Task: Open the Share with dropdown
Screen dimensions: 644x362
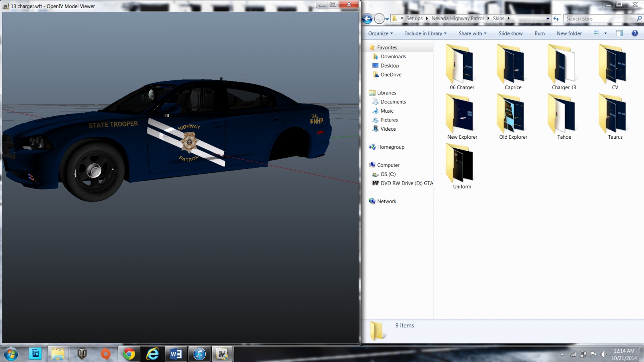Action: point(472,33)
